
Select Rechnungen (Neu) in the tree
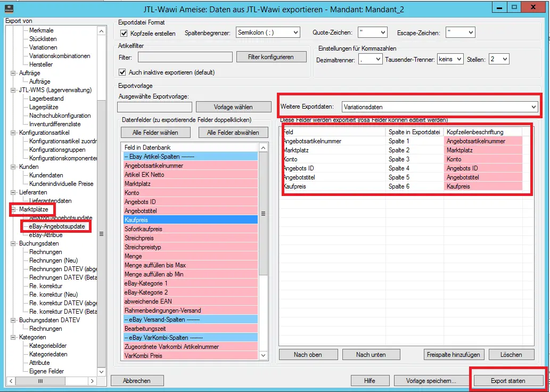click(x=54, y=260)
